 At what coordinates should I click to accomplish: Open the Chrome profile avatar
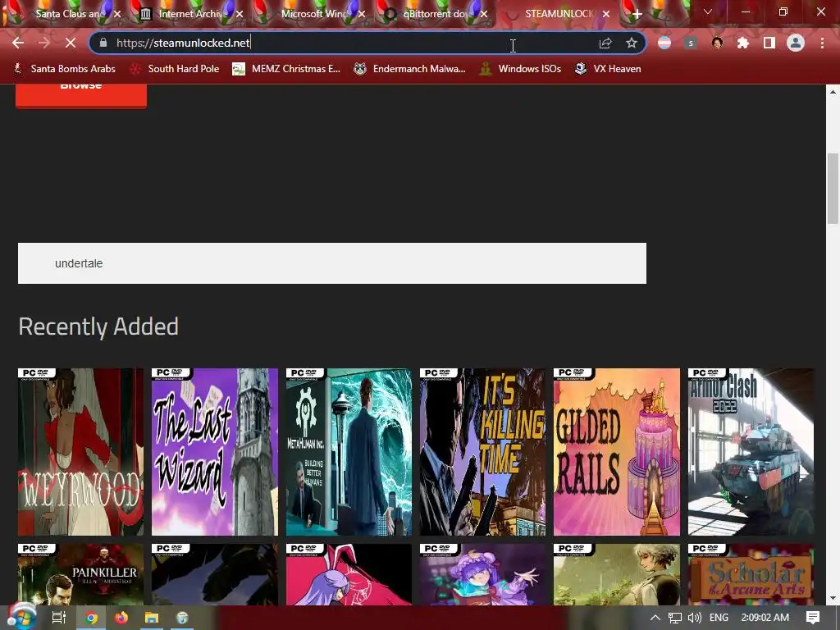[796, 43]
